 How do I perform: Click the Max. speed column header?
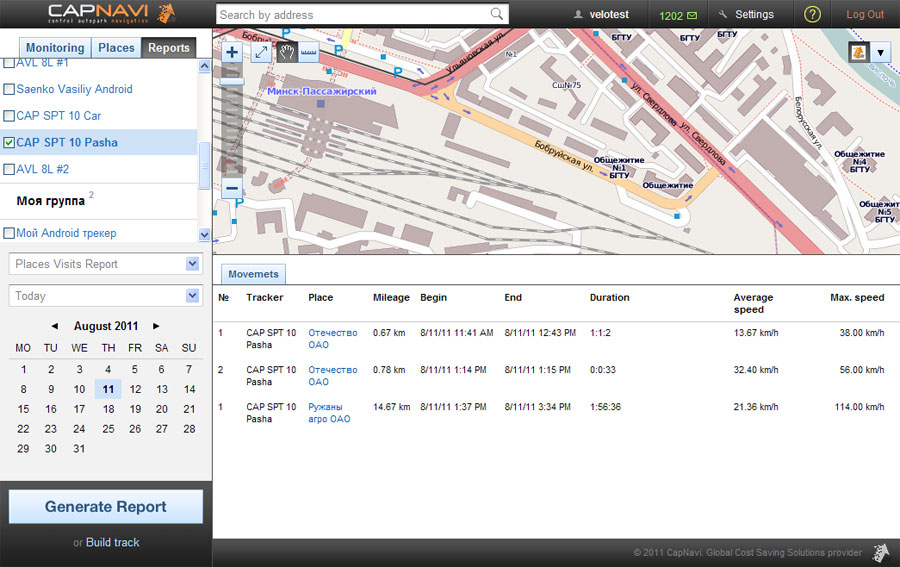click(857, 297)
